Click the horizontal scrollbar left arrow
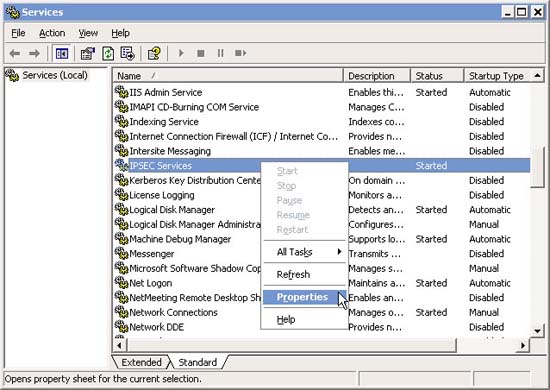 (120, 345)
